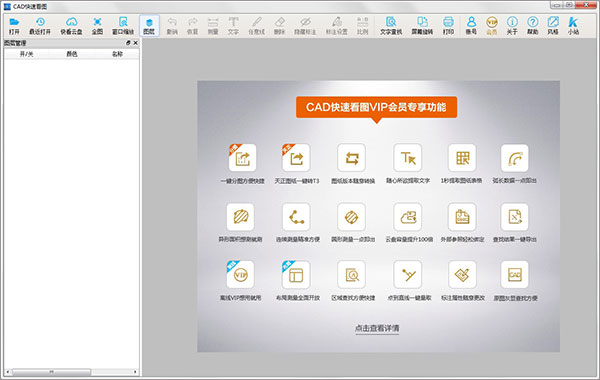Image resolution: width=600 pixels, height=380 pixels.
Task: Click the layer panel scrollbar left arrow
Action: coord(8,372)
